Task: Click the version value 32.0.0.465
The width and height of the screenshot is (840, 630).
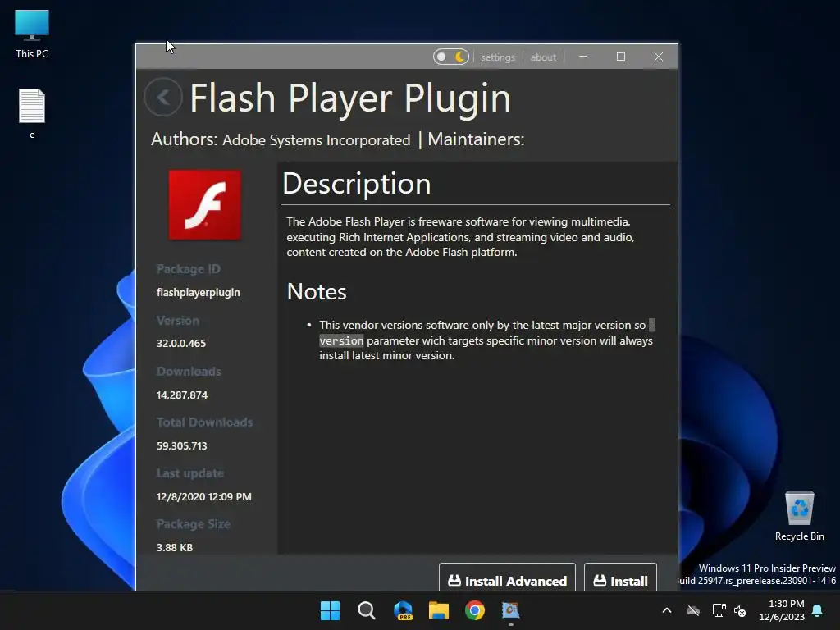Action: point(181,344)
